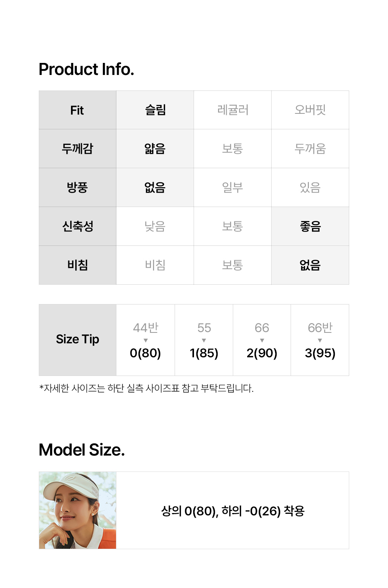The image size is (388, 588).
Task: Click the down arrow below 66
Action: coord(262,341)
